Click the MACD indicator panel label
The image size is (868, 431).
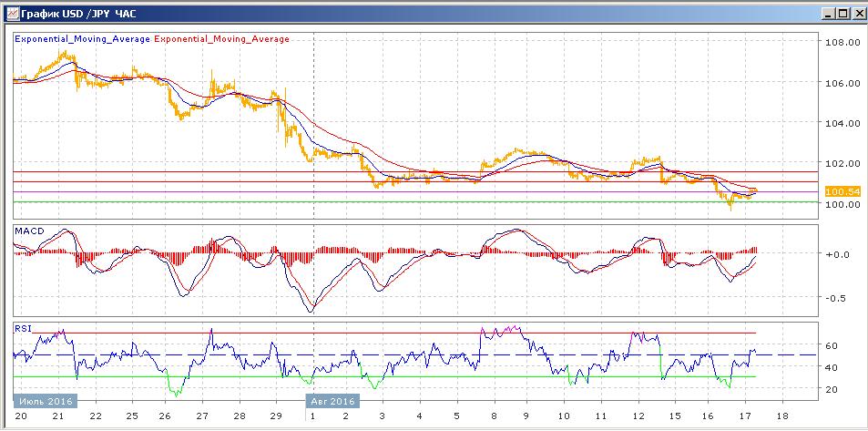pyautogui.click(x=29, y=231)
